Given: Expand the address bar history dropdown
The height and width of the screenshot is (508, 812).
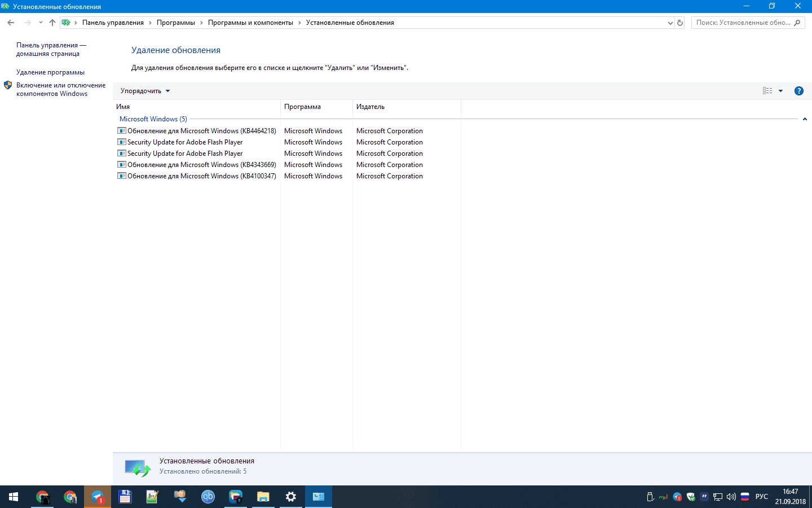Looking at the screenshot, I should pos(670,23).
